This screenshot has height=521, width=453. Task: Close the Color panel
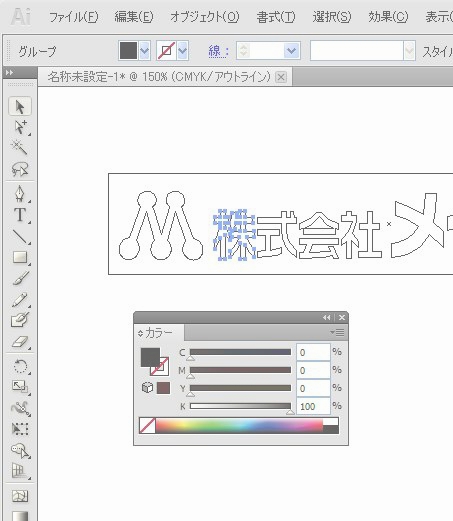coord(342,318)
